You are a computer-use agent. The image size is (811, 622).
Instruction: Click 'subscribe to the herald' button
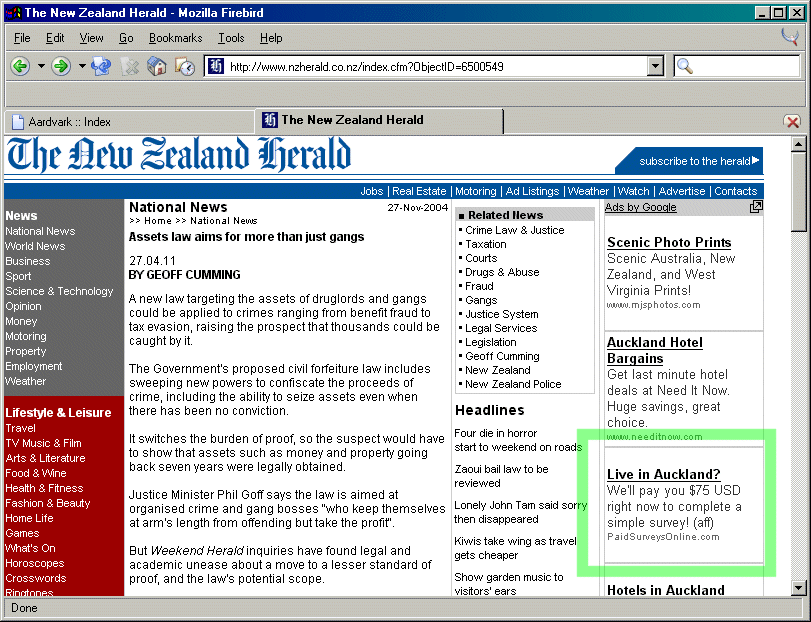[x=698, y=161]
